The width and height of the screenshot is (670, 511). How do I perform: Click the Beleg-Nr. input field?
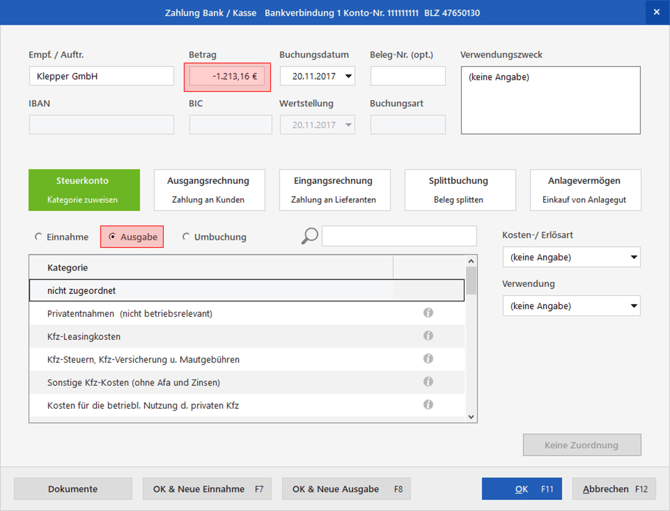(x=408, y=76)
